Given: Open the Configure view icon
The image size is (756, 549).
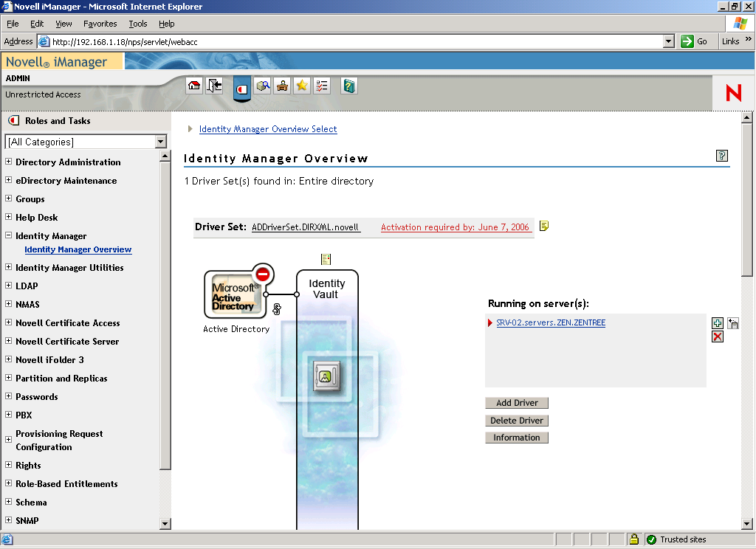Looking at the screenshot, I should (282, 86).
